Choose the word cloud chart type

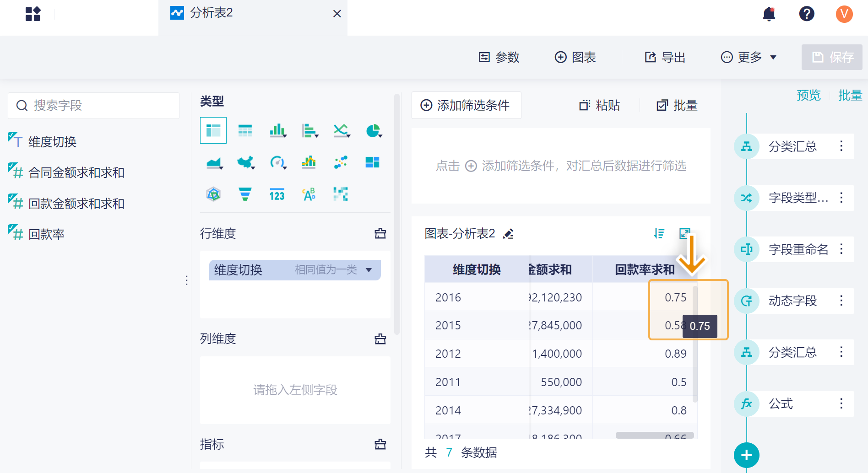(309, 194)
